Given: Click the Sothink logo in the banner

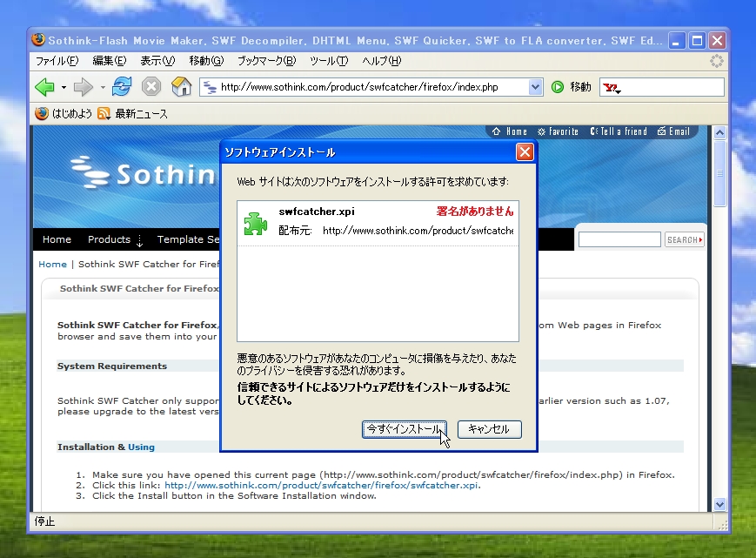Looking at the screenshot, I should (143, 172).
